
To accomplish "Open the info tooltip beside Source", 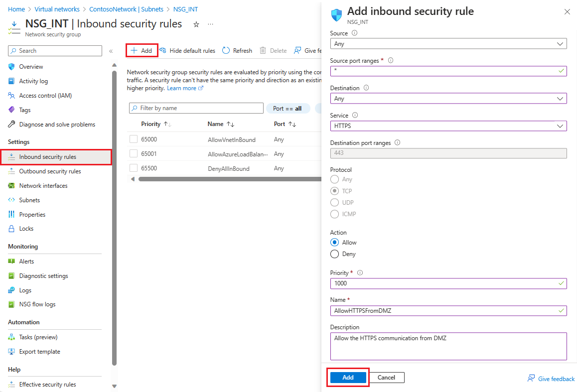I will click(354, 33).
